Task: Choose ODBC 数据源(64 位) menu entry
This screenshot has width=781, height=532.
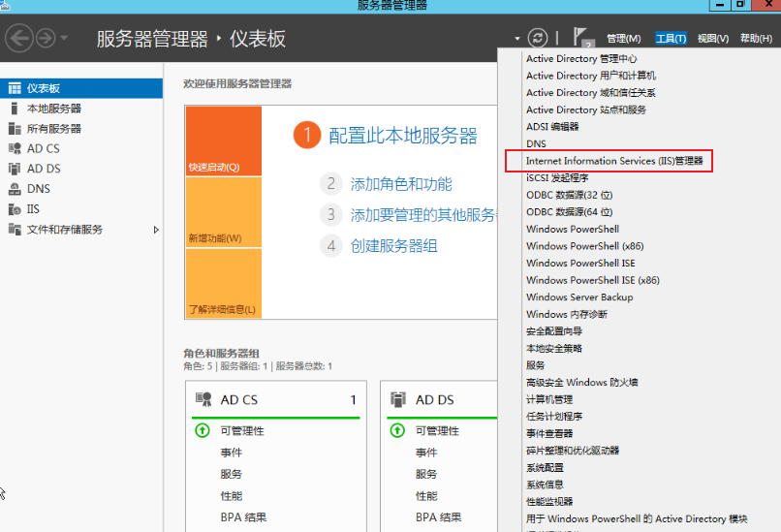Action: (570, 211)
